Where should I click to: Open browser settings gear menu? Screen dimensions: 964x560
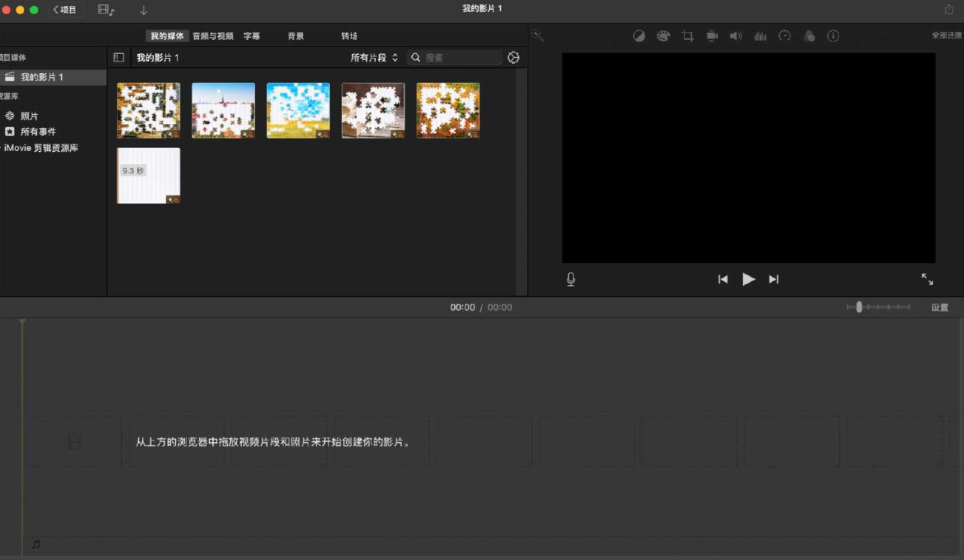coord(514,57)
